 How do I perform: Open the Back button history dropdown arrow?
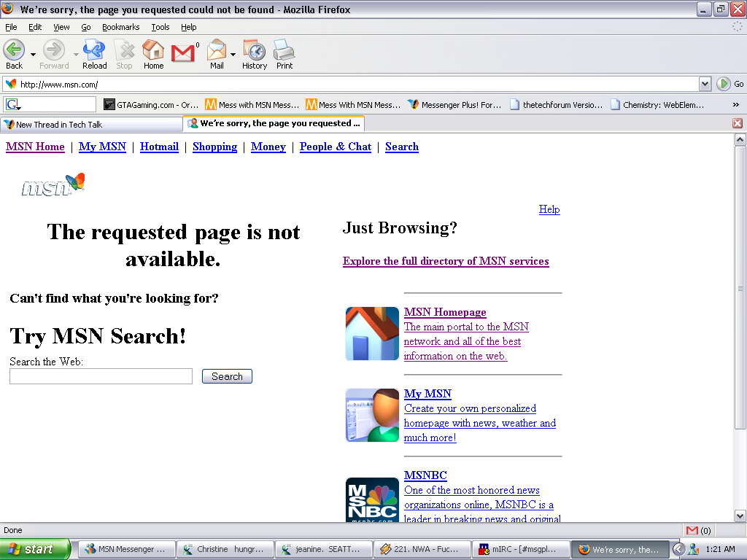(x=33, y=55)
